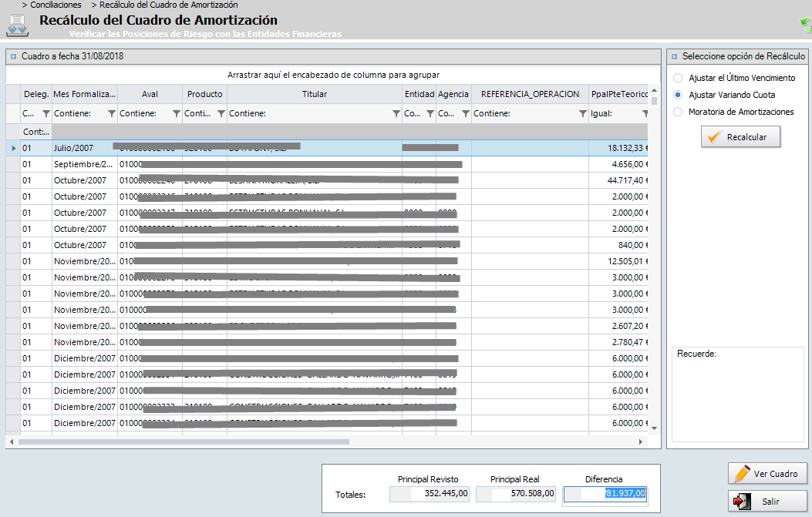Open the filter funnel for Agencia column
This screenshot has height=517, width=812.
pyautogui.click(x=466, y=113)
